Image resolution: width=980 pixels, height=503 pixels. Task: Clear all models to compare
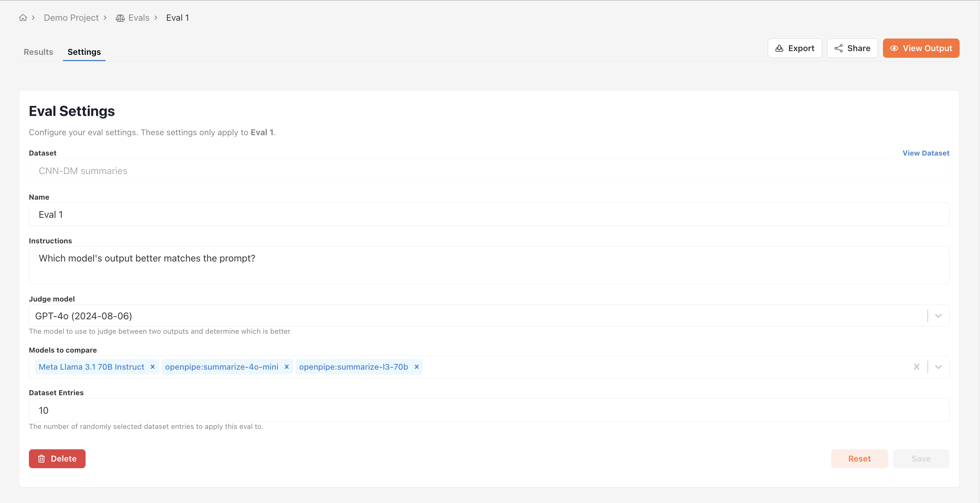click(x=916, y=367)
